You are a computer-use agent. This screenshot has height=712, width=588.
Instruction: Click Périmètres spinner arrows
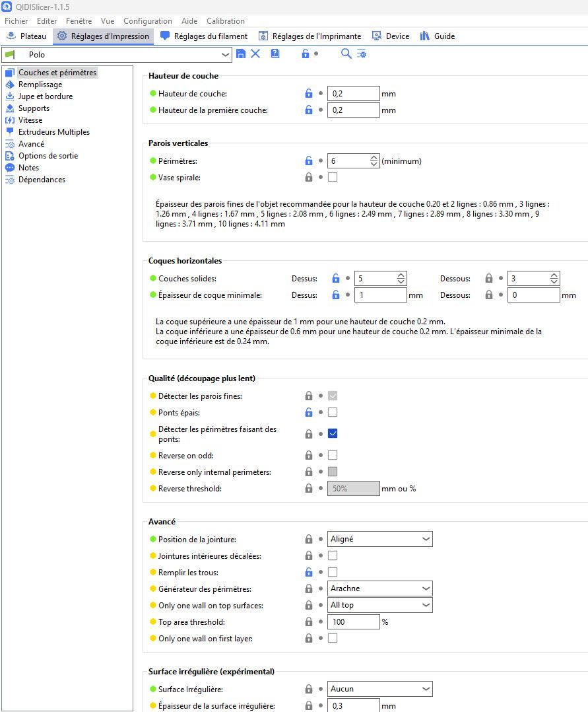pos(374,160)
